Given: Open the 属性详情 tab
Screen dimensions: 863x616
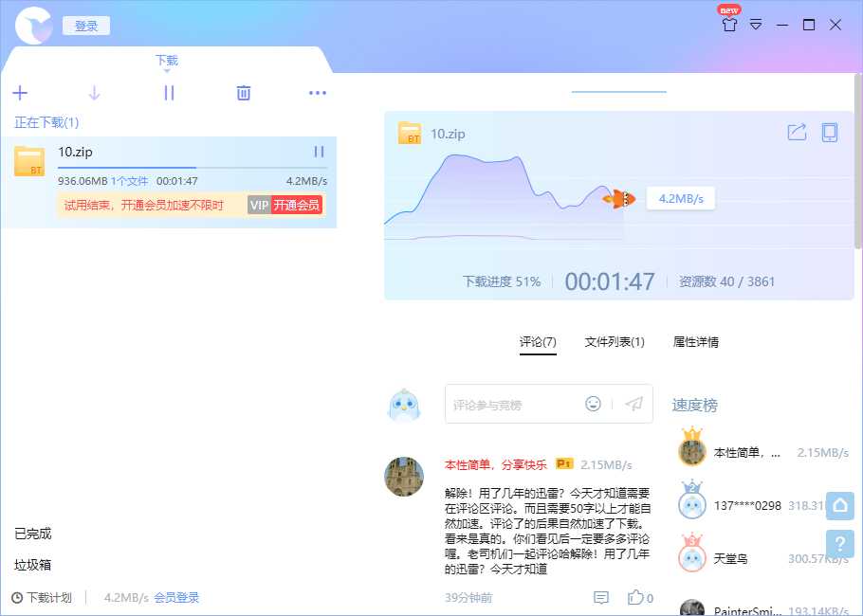Looking at the screenshot, I should pos(696,342).
